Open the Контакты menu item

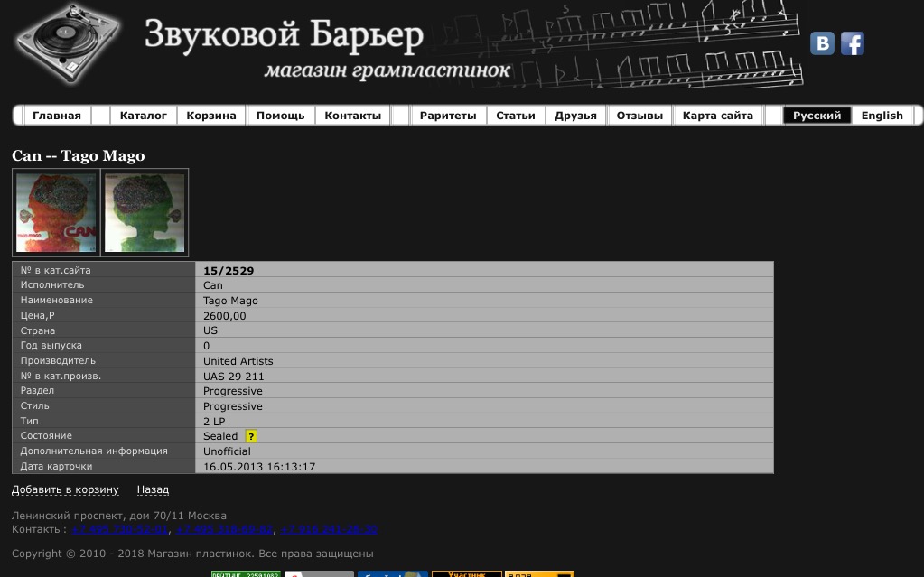click(x=352, y=116)
